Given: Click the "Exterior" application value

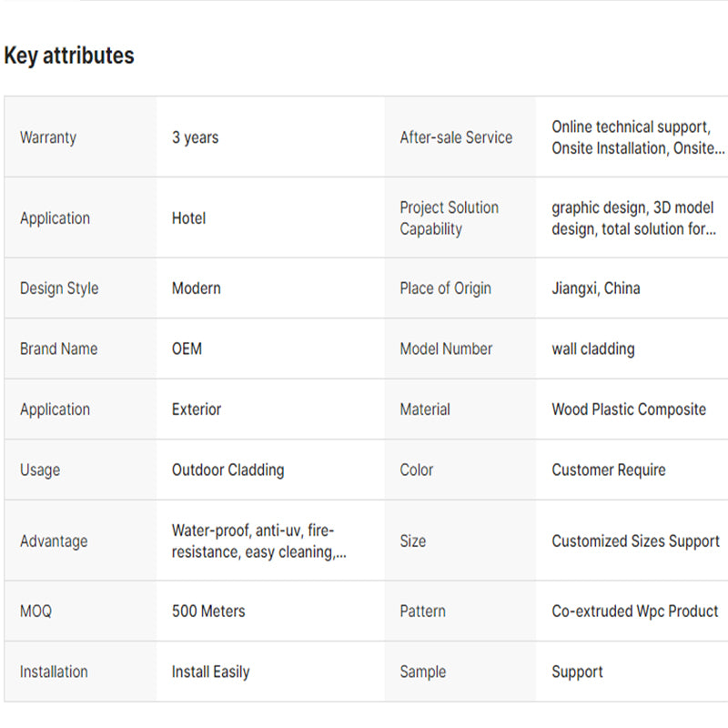Looking at the screenshot, I should (196, 409).
